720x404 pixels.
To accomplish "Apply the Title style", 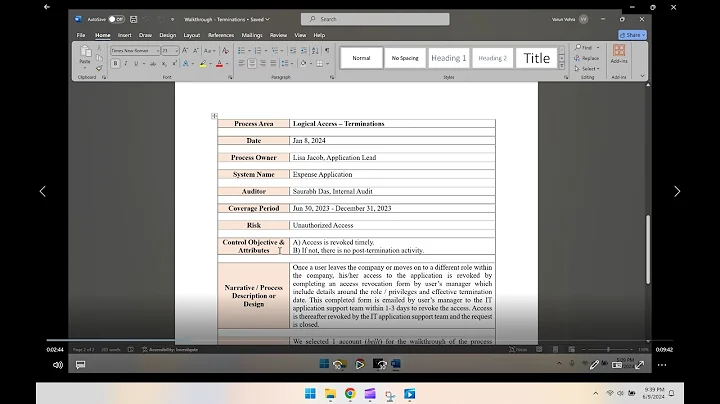I will point(536,58).
